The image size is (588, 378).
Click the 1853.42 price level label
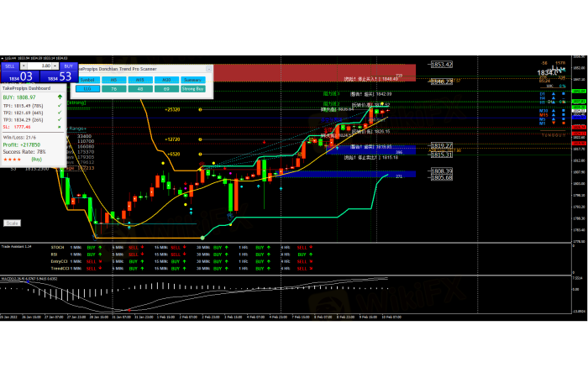point(442,64)
